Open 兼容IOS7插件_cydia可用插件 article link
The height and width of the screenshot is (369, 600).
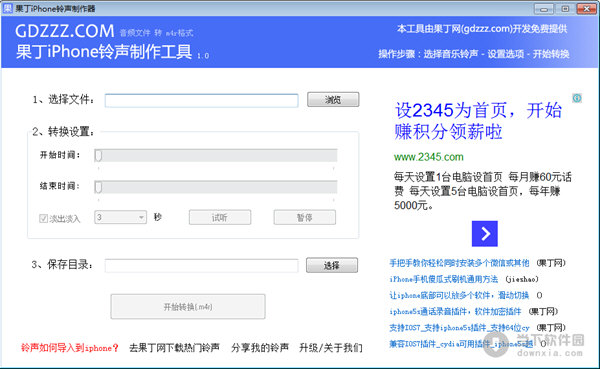point(461,344)
